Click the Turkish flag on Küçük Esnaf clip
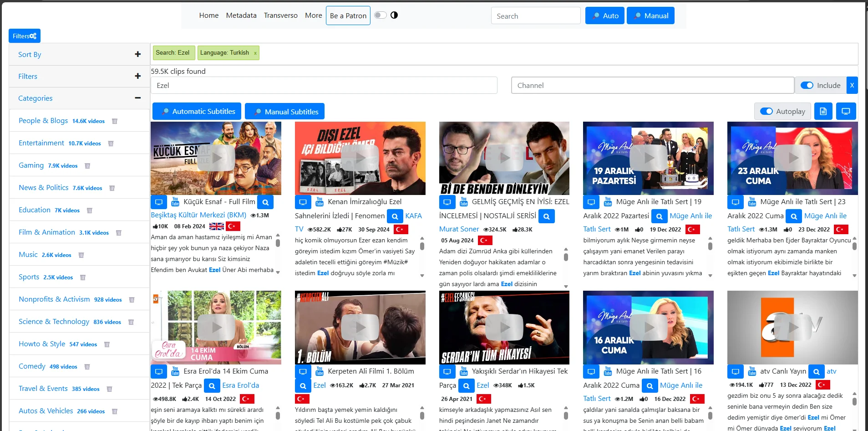The width and height of the screenshot is (868, 431). [x=233, y=226]
